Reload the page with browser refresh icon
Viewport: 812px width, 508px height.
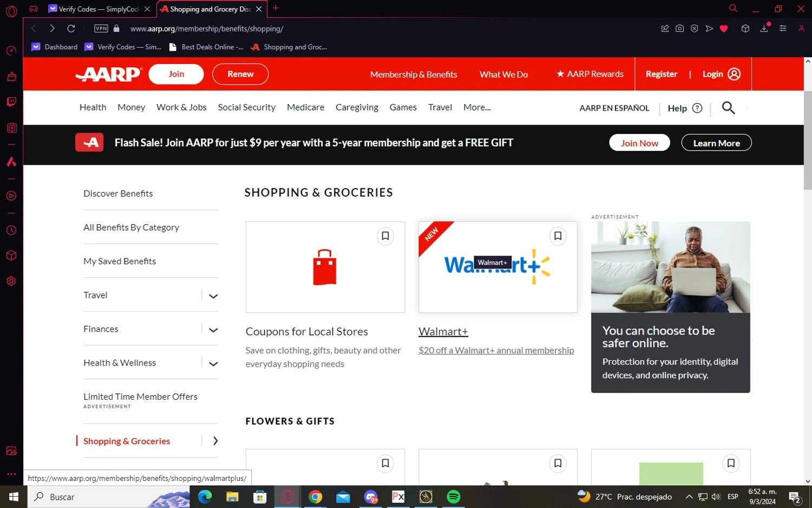point(71,28)
